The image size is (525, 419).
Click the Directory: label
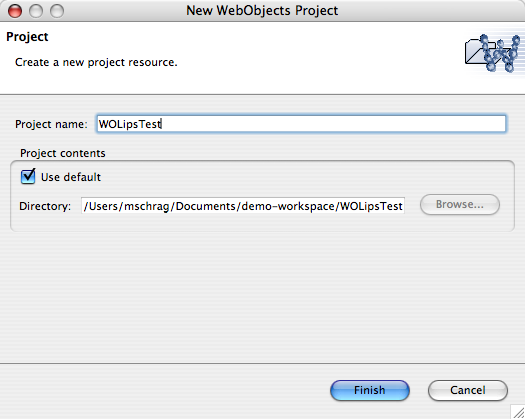tap(45, 206)
